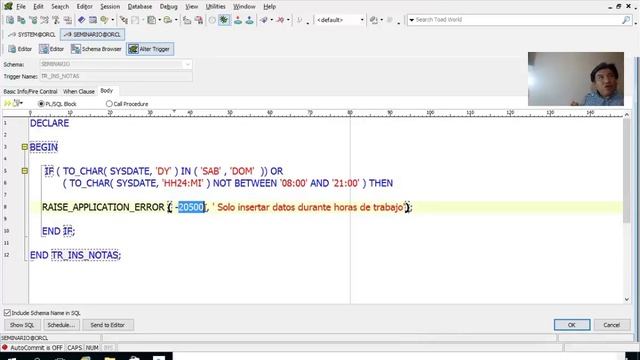Screen dimensions: 640x360
Task: Open the Help menu
Action: coord(269,7)
